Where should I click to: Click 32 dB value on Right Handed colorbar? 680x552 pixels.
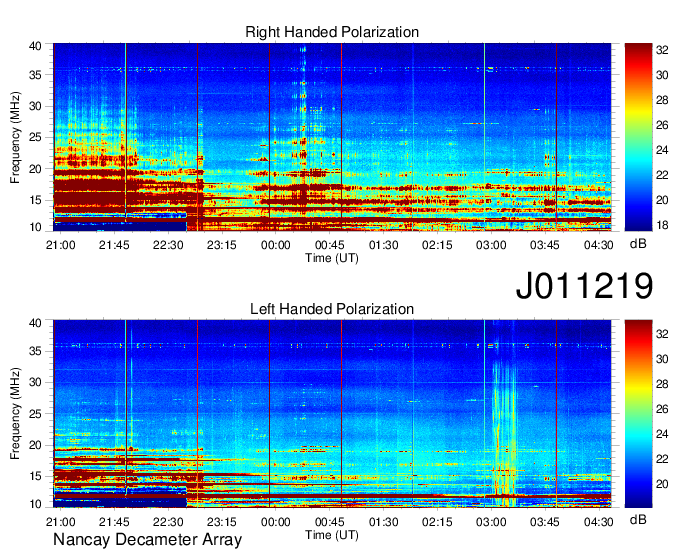[662, 50]
